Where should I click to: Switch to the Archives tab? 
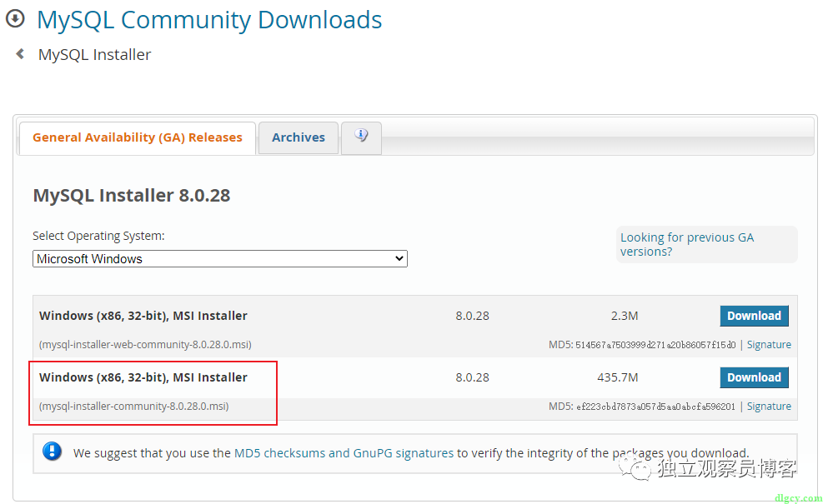click(x=299, y=137)
